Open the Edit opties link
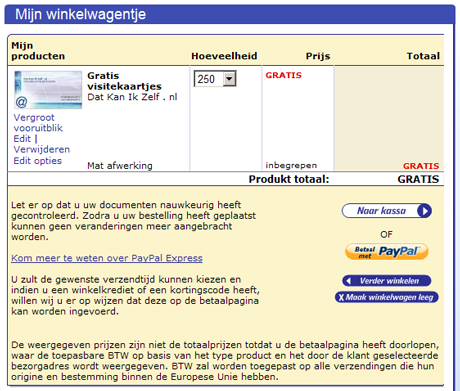This screenshot has height=391, width=460. coord(37,161)
